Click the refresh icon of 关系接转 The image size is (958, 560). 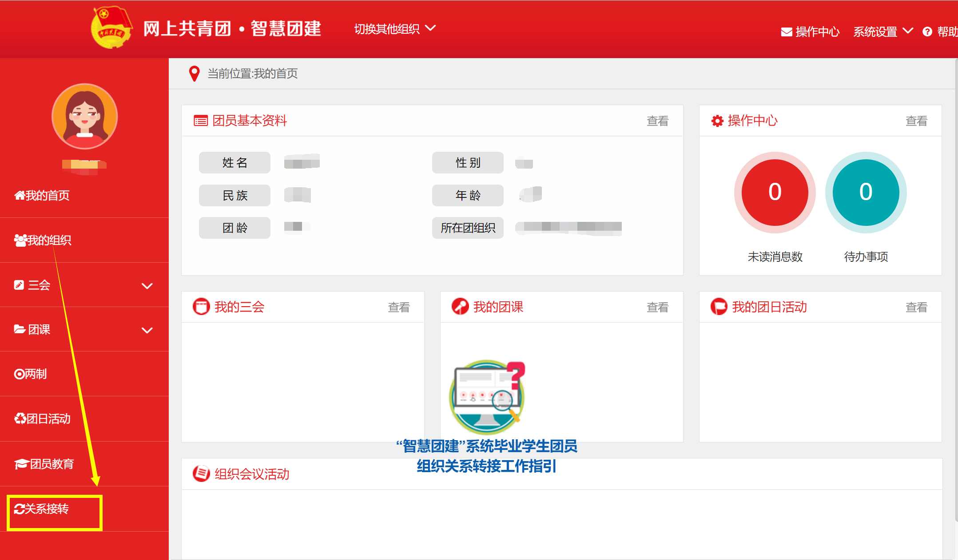coord(19,509)
